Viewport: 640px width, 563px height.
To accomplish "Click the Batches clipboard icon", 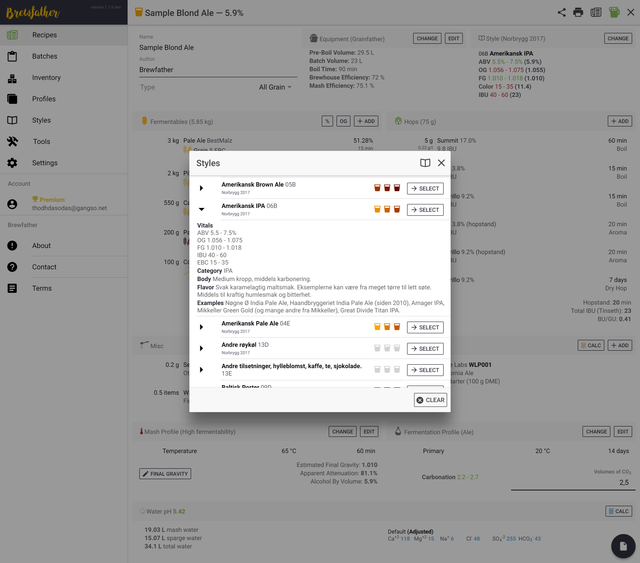I will click(x=12, y=56).
